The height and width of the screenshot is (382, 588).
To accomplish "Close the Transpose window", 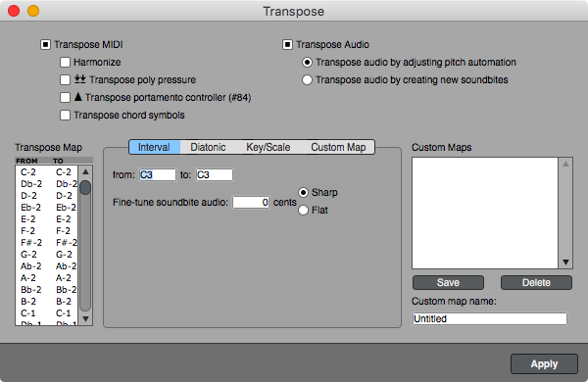I will (x=14, y=11).
